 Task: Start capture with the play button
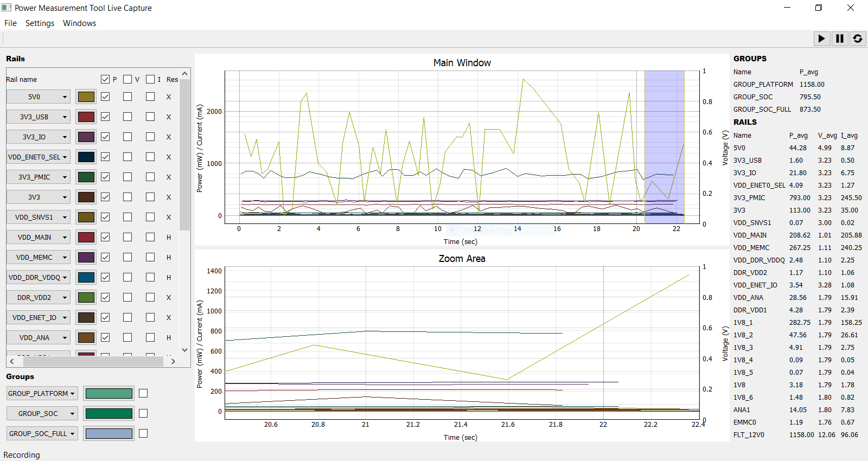822,39
